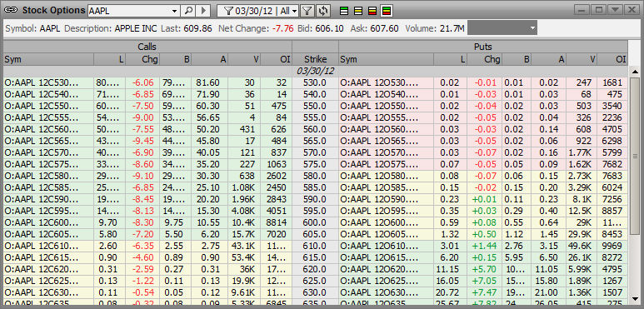Image resolution: width=644 pixels, height=309 pixels.
Task: Click the Calls group header
Action: tap(147, 47)
